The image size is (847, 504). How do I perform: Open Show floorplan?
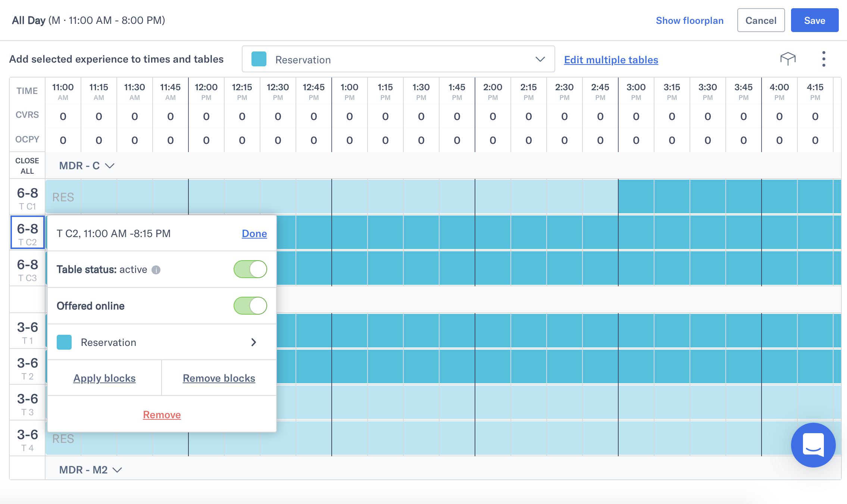click(690, 21)
